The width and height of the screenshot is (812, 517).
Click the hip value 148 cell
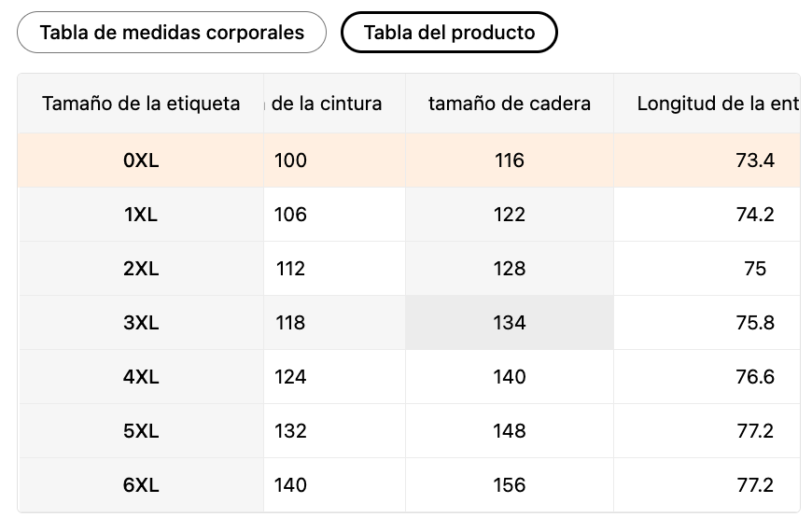[510, 431]
